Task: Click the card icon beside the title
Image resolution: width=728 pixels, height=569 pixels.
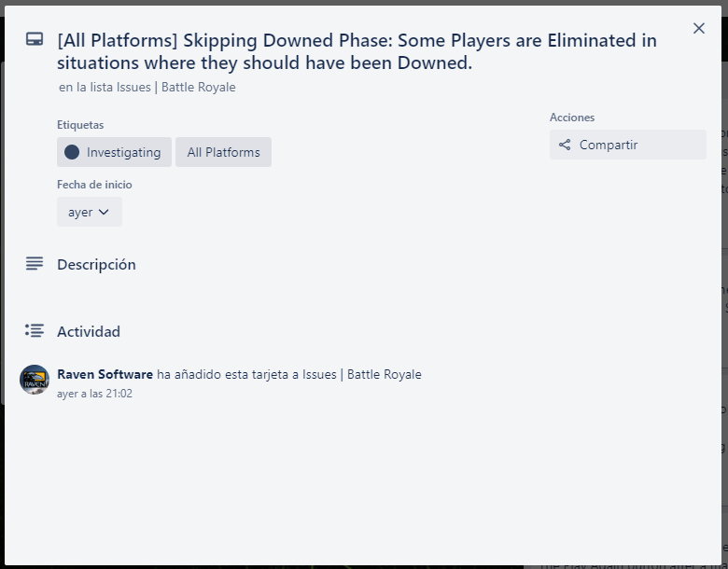Action: [35, 39]
